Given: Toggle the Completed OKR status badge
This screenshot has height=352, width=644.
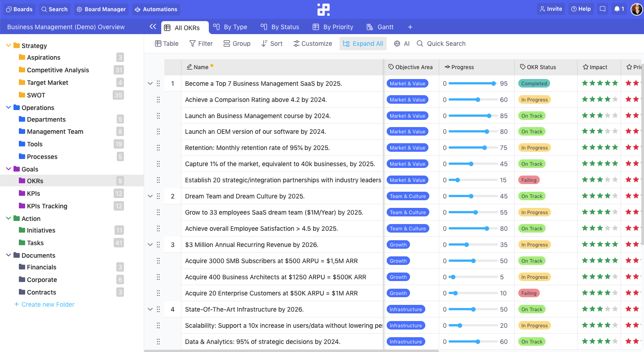Looking at the screenshot, I should (x=534, y=84).
